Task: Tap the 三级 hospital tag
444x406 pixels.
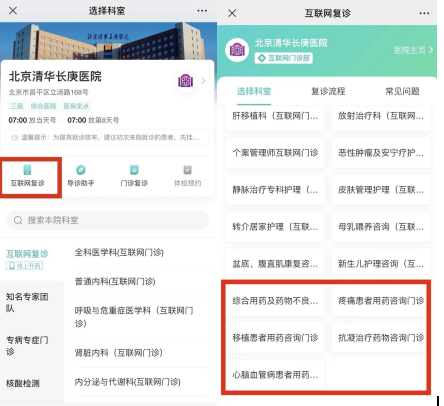Action: point(17,106)
